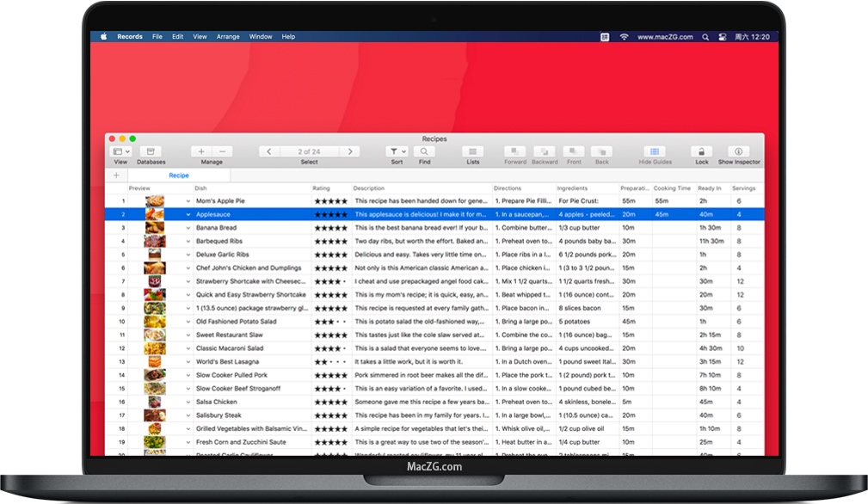Expand the Applesauce record chevron
The image size is (868, 504).
[x=189, y=214]
